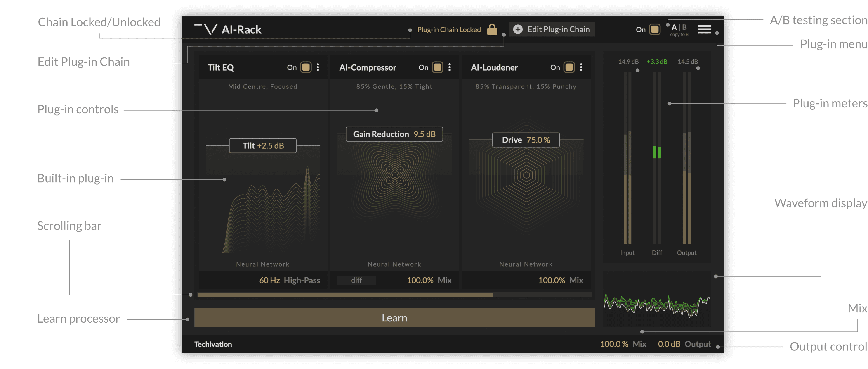Viewport: 868px width, 369px height.
Task: Click the AI-Rack logo
Action: pos(228,29)
